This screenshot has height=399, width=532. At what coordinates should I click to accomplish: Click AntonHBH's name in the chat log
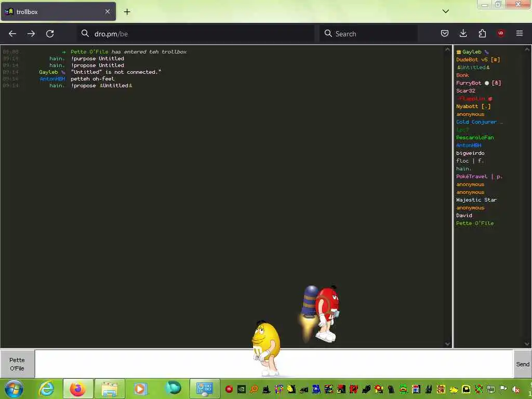coord(52,79)
